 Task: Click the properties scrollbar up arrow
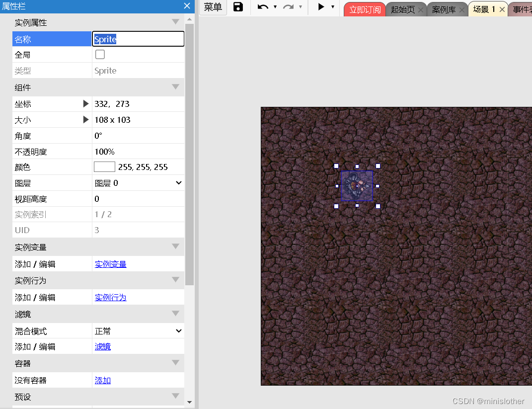point(190,19)
